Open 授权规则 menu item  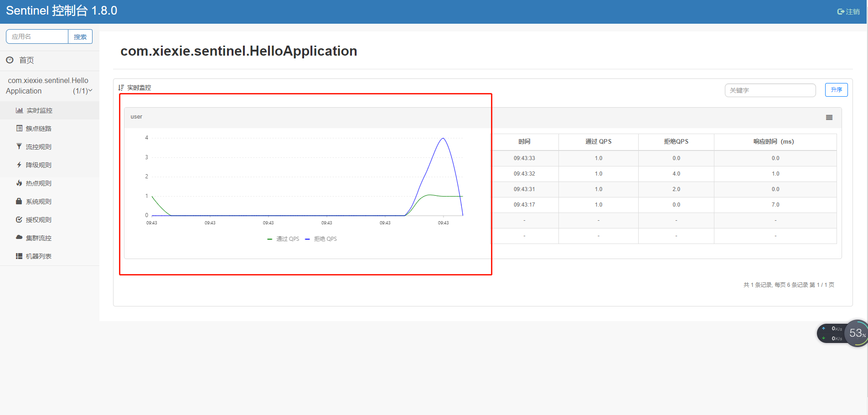pos(50,220)
